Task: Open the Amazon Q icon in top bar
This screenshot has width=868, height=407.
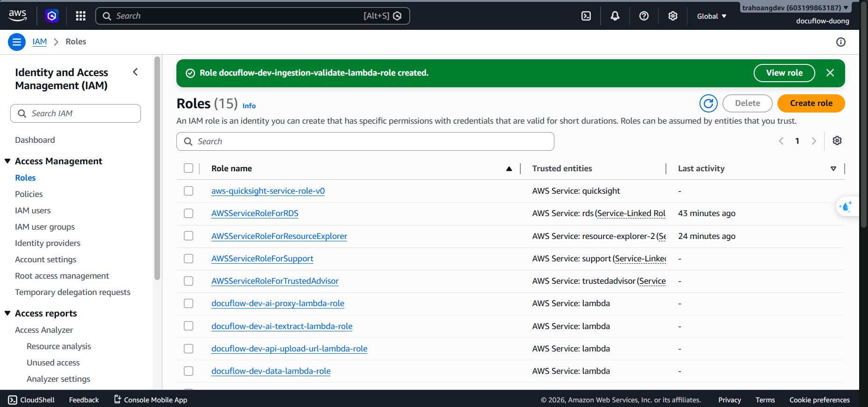Action: pos(52,16)
